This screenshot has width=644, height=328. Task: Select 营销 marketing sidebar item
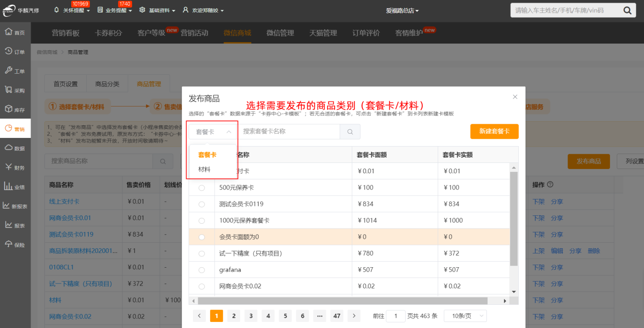point(15,128)
